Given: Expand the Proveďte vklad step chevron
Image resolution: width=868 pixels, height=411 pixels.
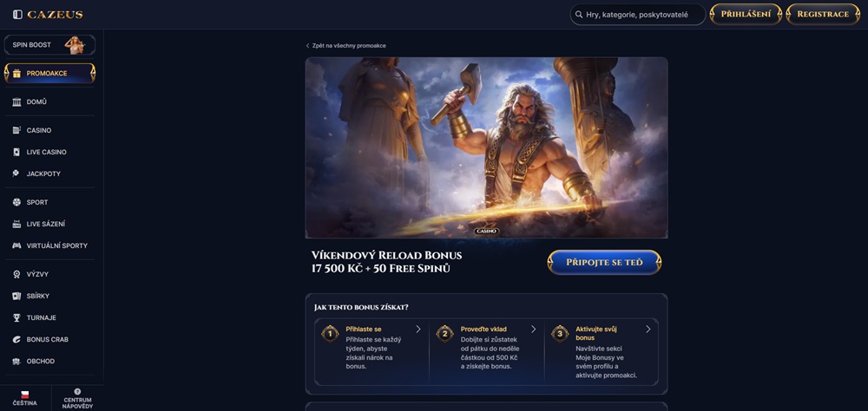Looking at the screenshot, I should click(x=534, y=329).
